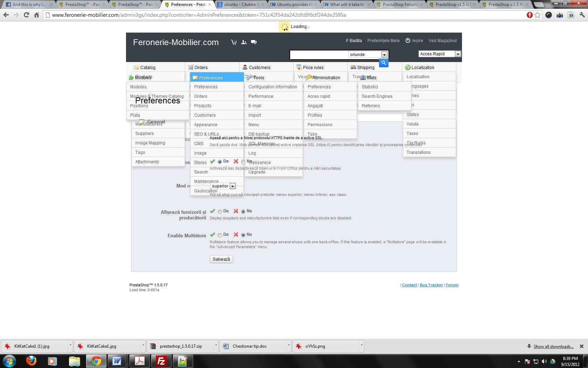Expand options for oYhSz.png download

click(362, 346)
